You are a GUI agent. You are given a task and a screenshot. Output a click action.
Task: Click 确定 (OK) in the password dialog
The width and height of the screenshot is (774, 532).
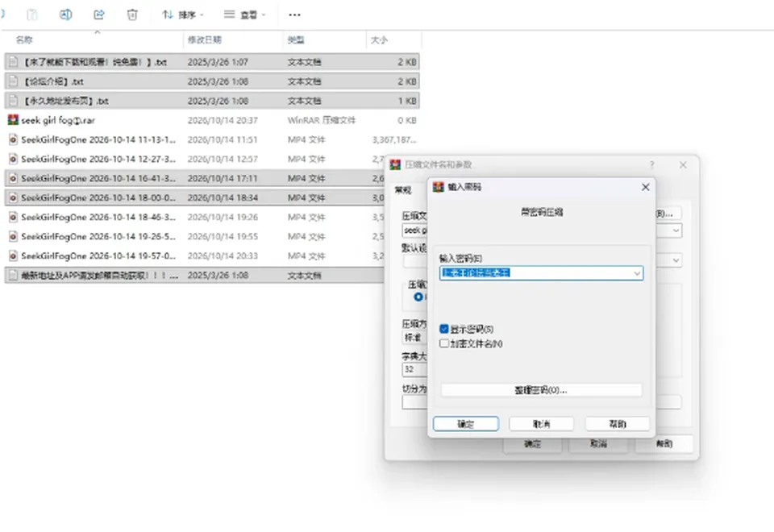(x=466, y=424)
